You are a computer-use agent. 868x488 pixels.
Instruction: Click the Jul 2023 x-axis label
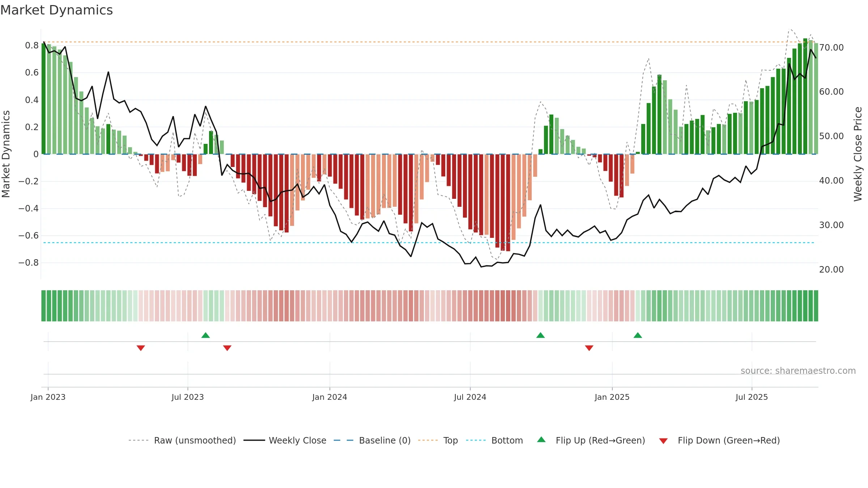(188, 397)
